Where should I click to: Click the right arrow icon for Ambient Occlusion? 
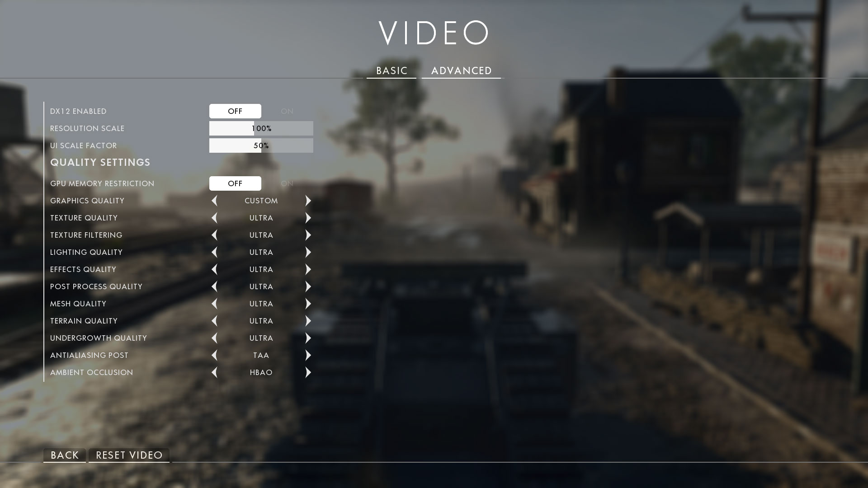click(308, 372)
